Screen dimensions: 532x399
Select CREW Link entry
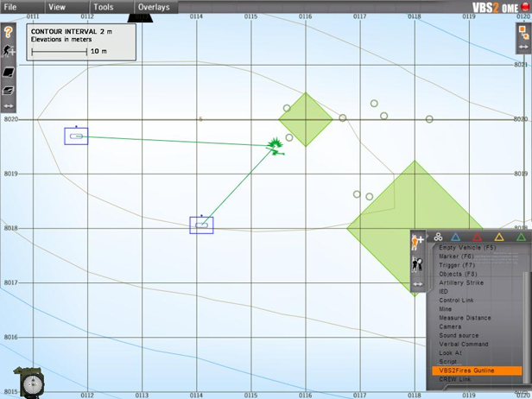pos(454,380)
